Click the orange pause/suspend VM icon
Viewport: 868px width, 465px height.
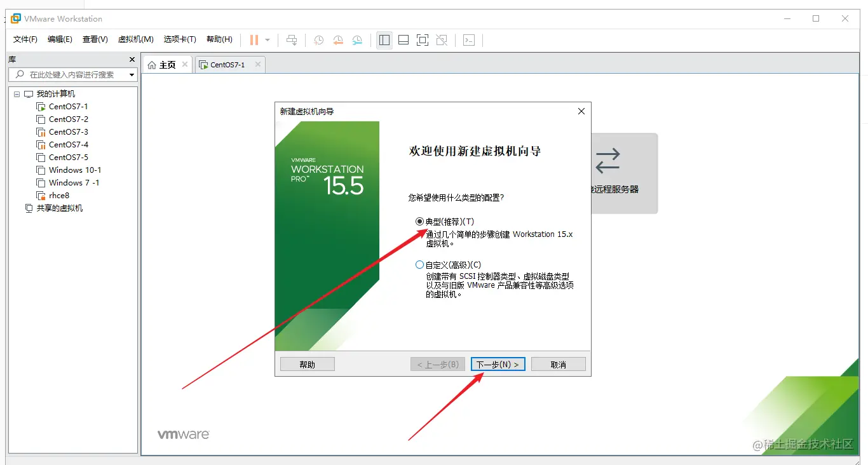point(254,40)
